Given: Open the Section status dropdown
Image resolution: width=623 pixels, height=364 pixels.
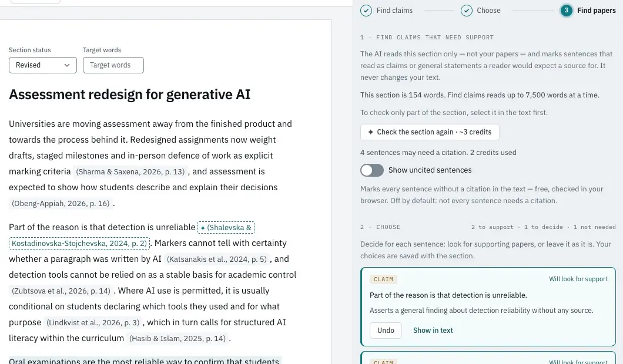Looking at the screenshot, I should coord(42,65).
